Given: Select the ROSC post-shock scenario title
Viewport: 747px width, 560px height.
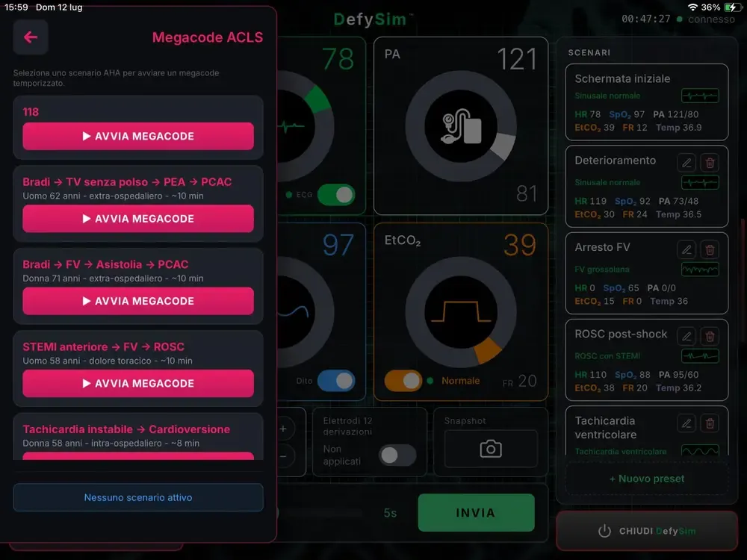Looking at the screenshot, I should click(x=621, y=334).
